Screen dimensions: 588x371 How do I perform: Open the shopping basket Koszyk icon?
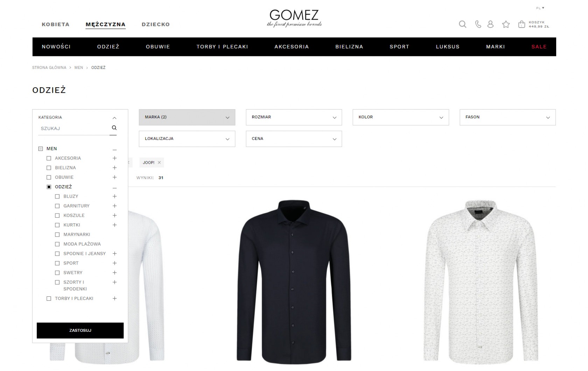click(521, 24)
